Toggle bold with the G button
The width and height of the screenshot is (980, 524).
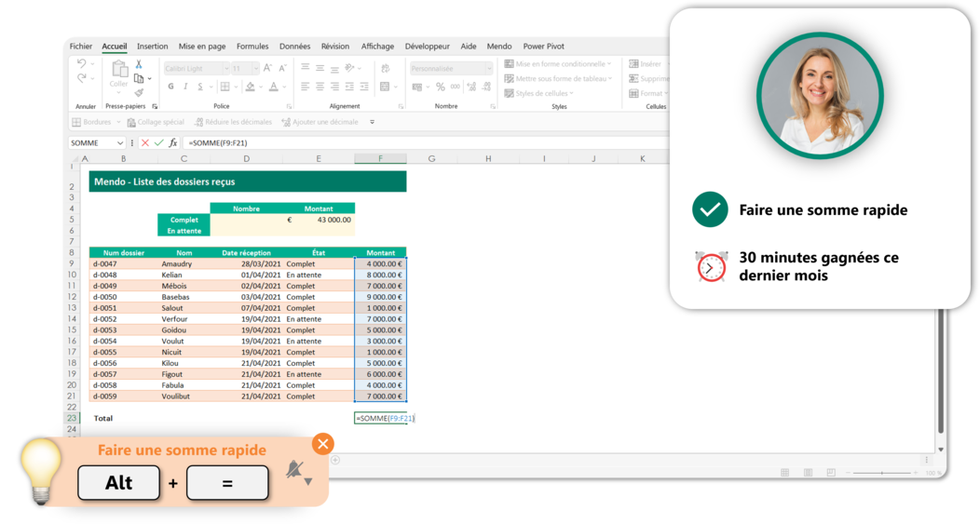click(x=170, y=87)
